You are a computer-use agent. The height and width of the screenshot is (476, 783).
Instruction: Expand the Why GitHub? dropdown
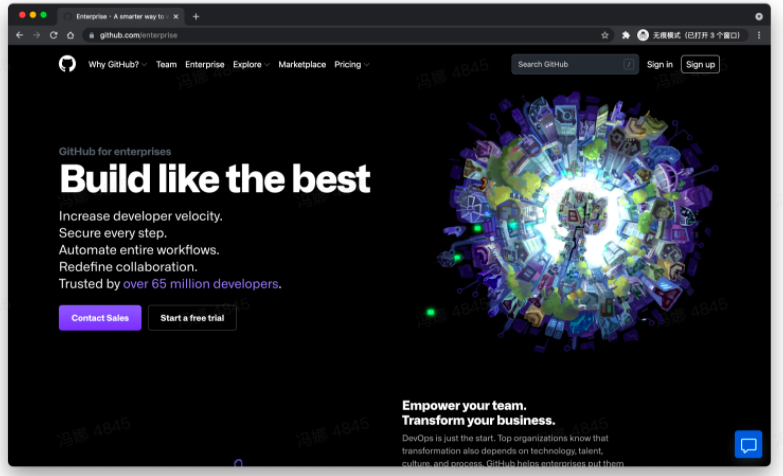click(117, 64)
